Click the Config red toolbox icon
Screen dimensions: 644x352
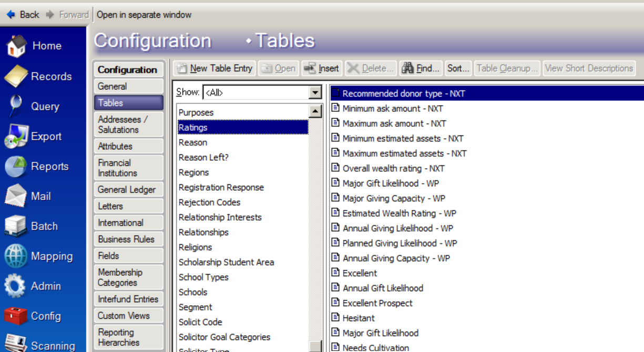[16, 316]
